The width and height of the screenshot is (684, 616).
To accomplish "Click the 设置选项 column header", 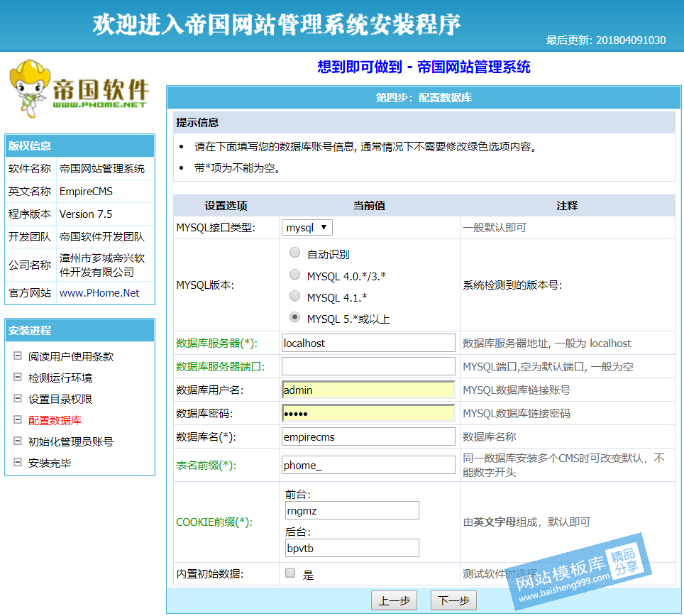I will coord(226,206).
